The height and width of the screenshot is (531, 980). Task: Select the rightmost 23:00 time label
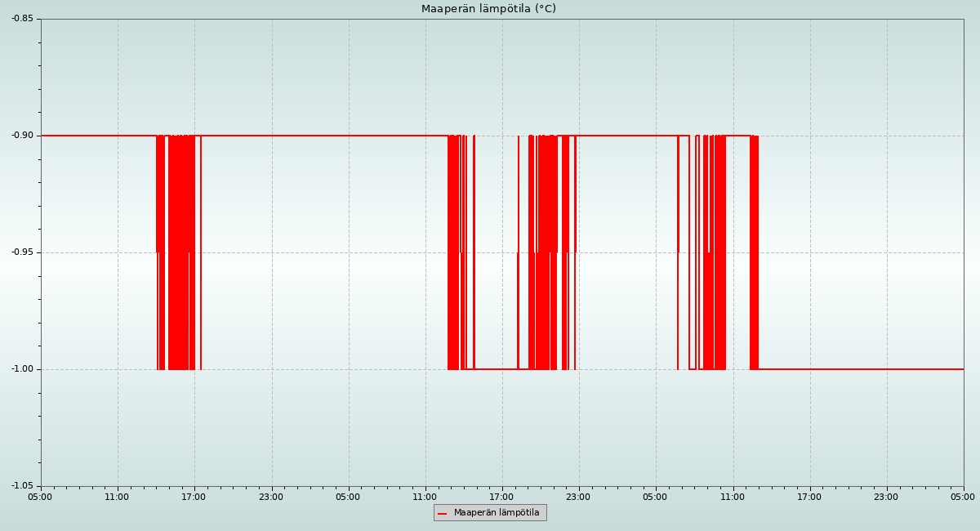click(x=886, y=497)
